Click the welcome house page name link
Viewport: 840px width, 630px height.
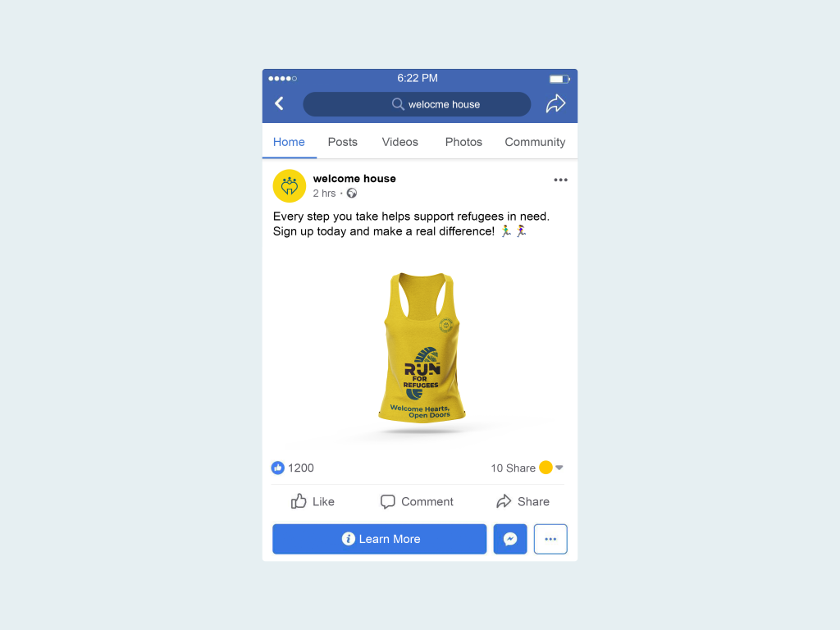point(354,178)
